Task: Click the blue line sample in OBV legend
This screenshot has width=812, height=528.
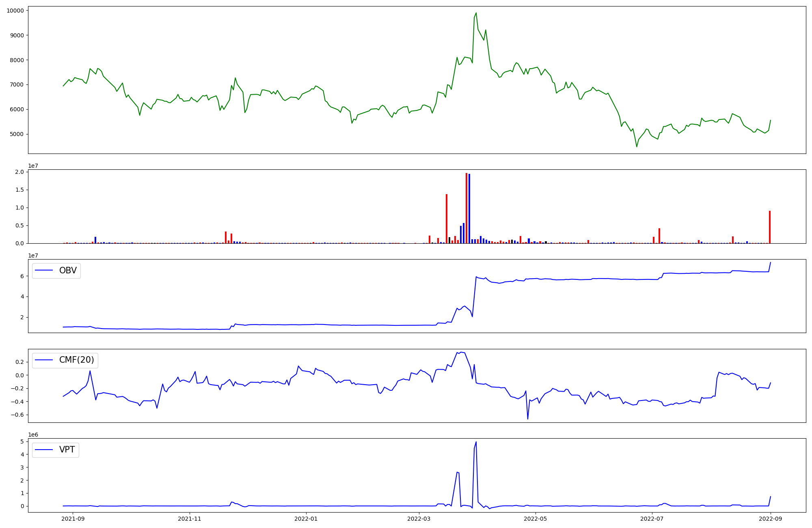Action: 44,270
